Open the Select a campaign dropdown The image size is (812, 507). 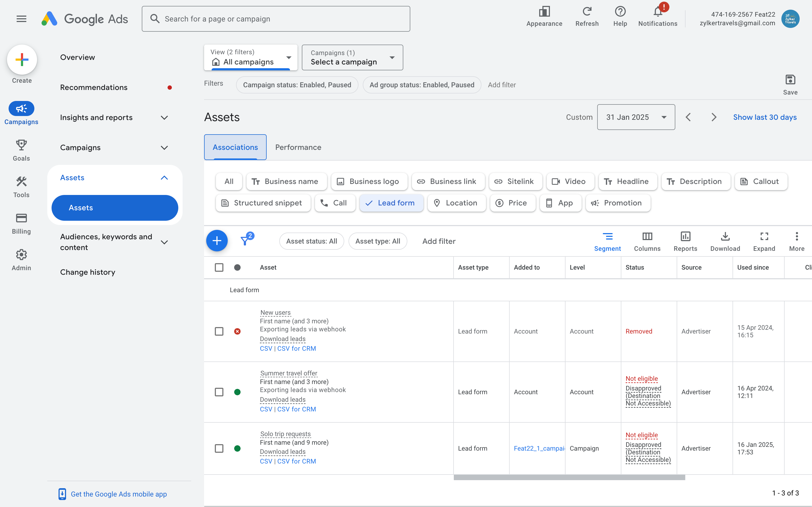click(x=352, y=57)
